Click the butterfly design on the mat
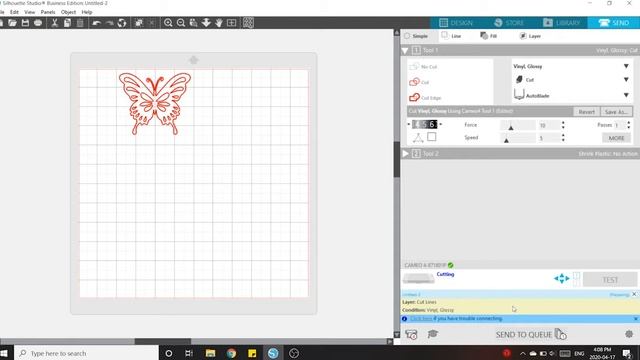640x360 pixels. (x=155, y=103)
